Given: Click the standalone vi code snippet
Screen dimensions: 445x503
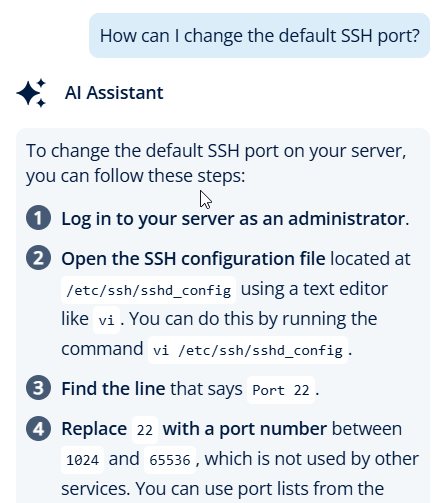Looking at the screenshot, I should coord(106,320).
